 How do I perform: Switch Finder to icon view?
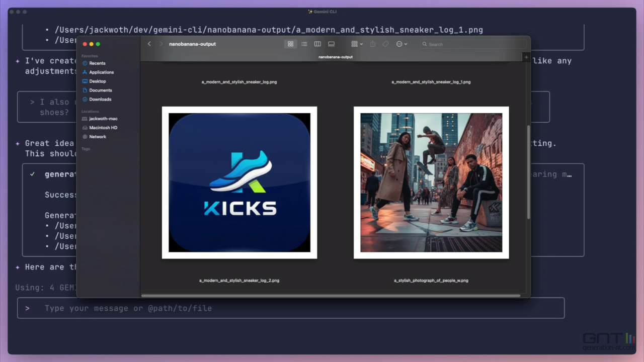(290, 44)
